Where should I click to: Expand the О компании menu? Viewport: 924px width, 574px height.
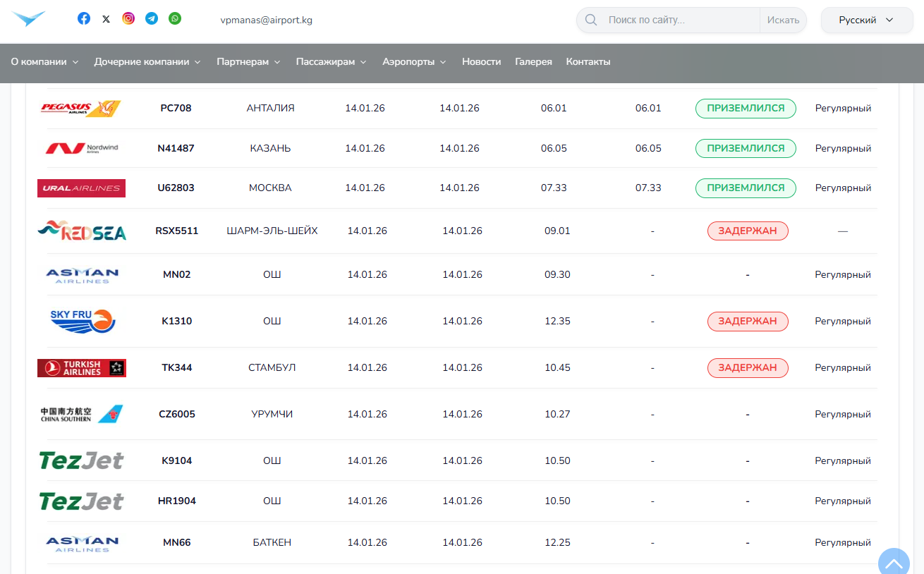point(44,62)
